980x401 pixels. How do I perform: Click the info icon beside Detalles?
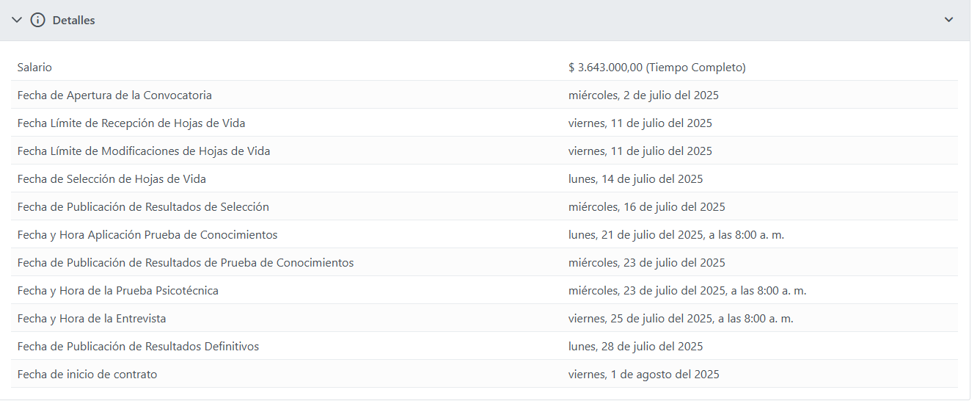pyautogui.click(x=37, y=21)
